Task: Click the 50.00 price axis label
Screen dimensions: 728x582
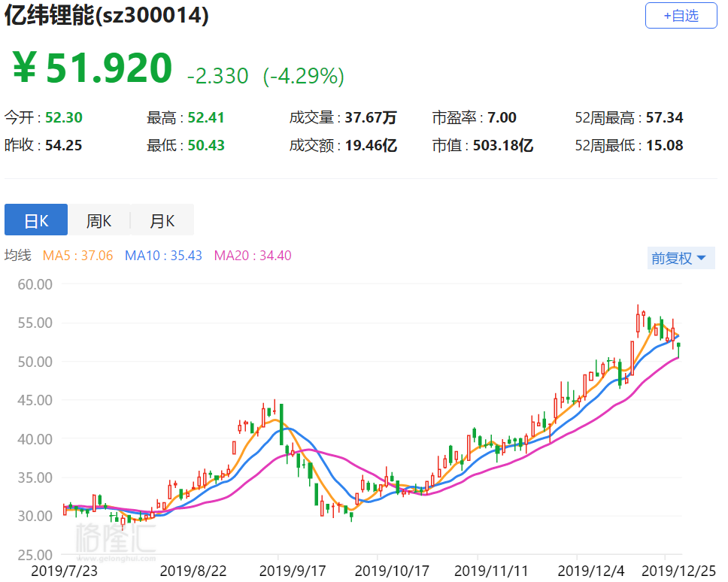Action: pyautogui.click(x=35, y=362)
